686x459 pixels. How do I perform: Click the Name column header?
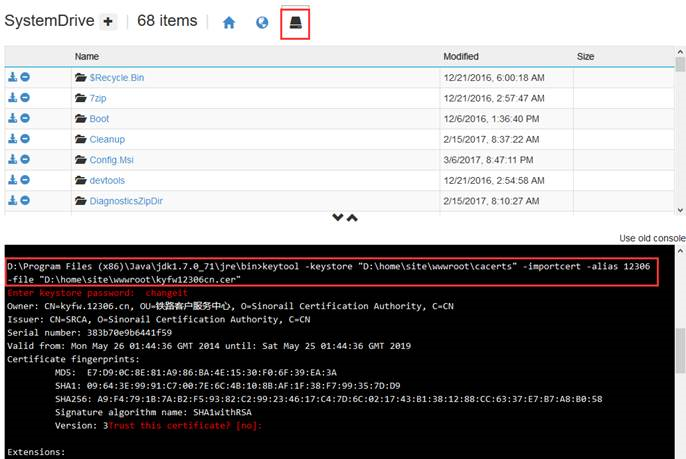(x=87, y=57)
